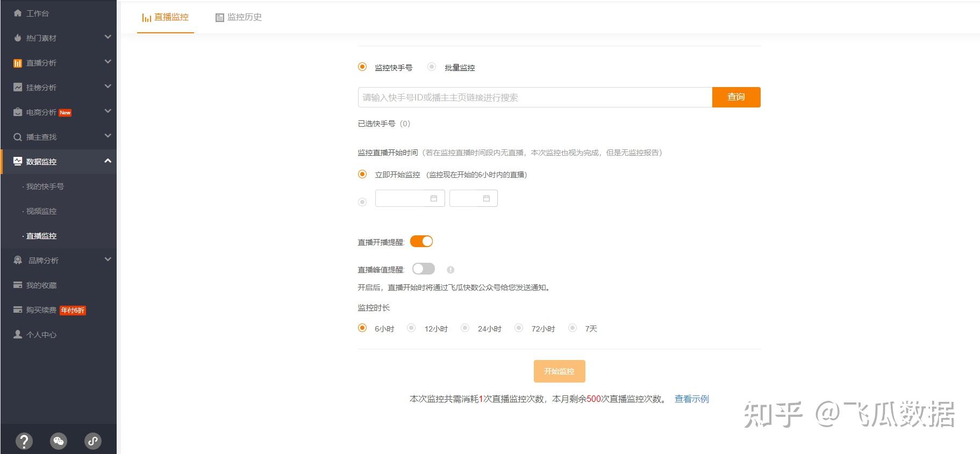This screenshot has height=454, width=980.
Task: Click the mini-program link icon in sidebar footer
Action: pyautogui.click(x=93, y=441)
